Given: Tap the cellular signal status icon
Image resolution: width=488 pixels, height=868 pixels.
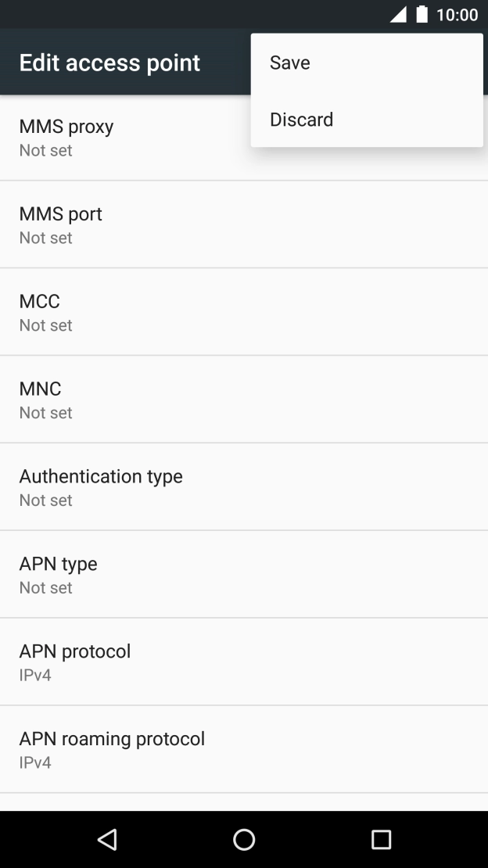Looking at the screenshot, I should [398, 15].
